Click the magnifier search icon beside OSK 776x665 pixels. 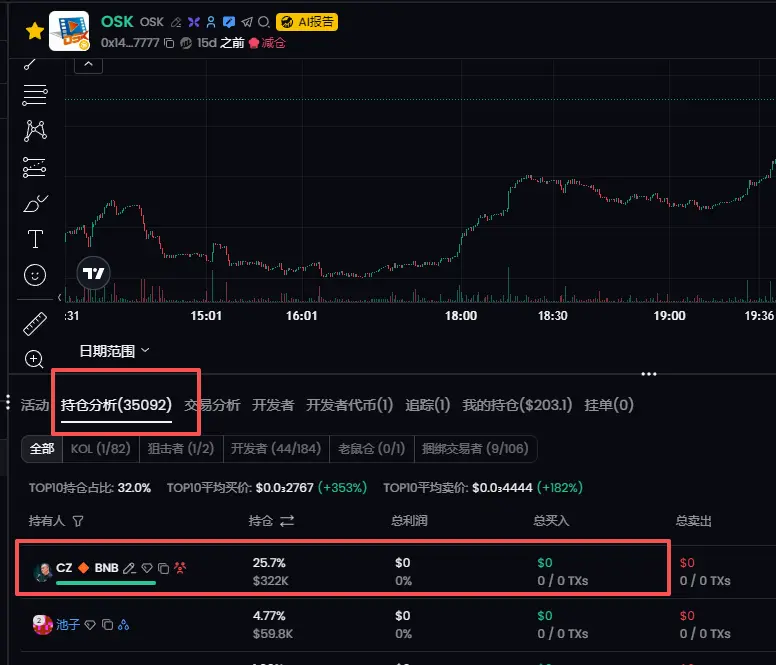[x=264, y=22]
